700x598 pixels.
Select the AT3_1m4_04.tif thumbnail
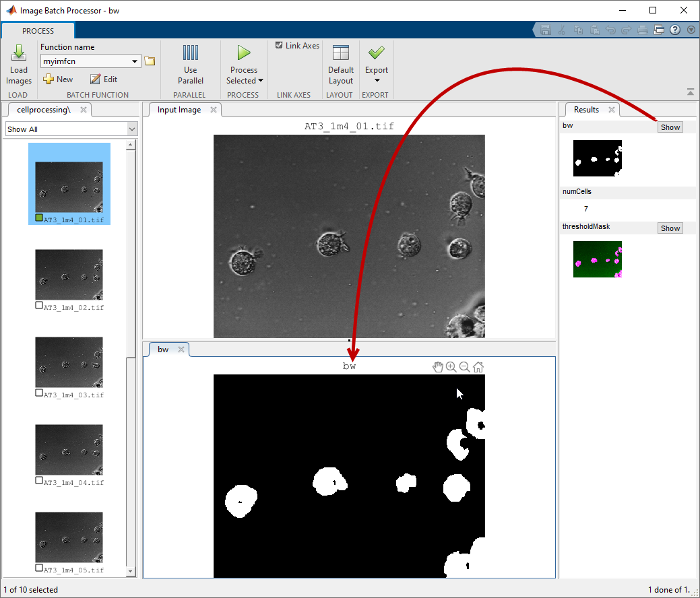coord(69,449)
